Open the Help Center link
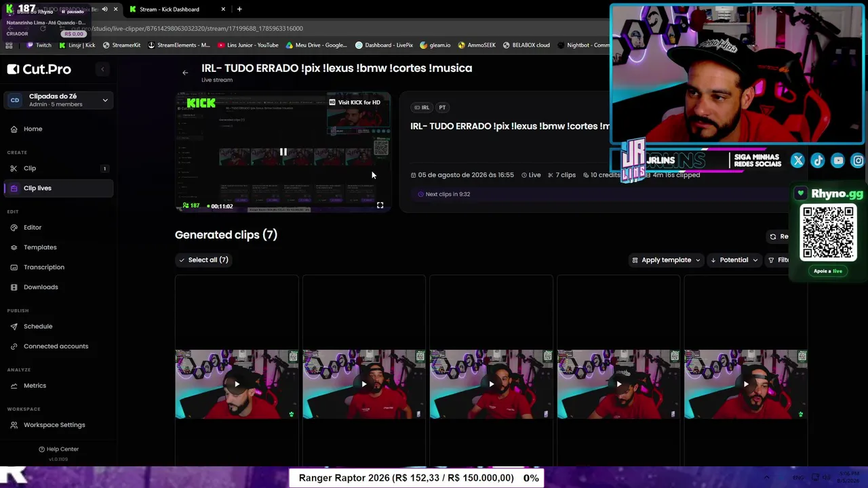 58,449
